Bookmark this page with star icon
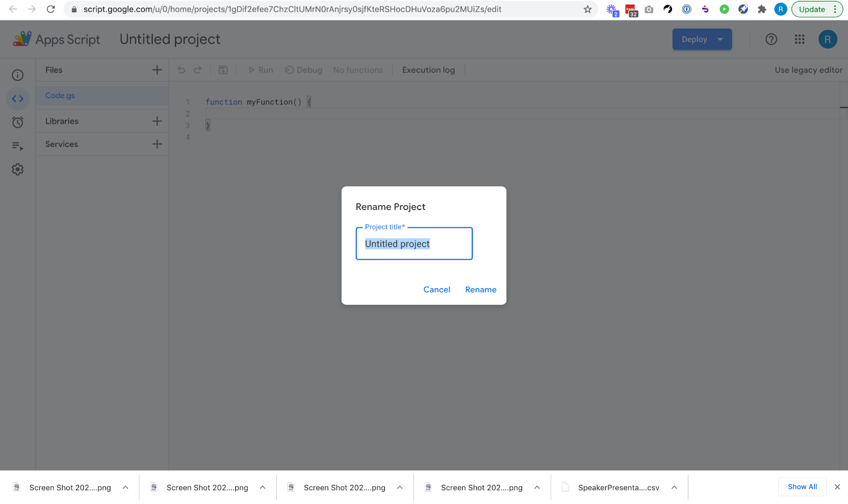The height and width of the screenshot is (504, 848). pos(587,9)
